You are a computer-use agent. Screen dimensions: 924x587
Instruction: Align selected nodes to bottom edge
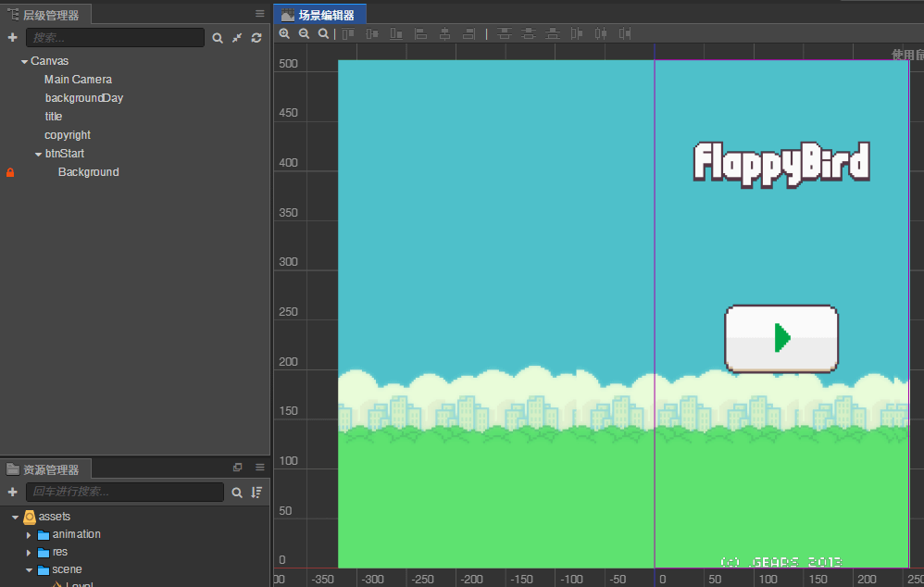click(396, 33)
